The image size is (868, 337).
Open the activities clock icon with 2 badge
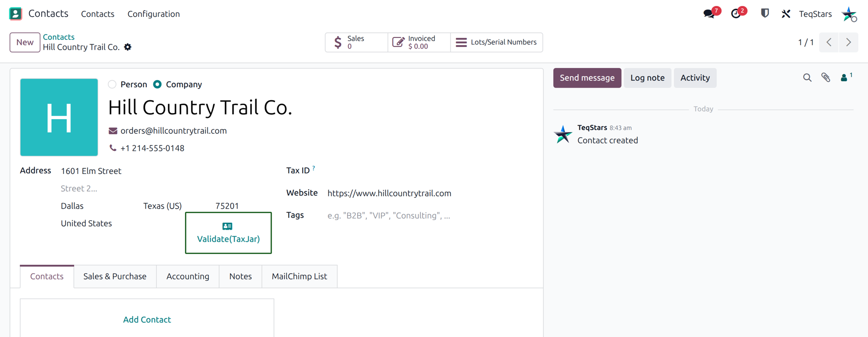(736, 14)
